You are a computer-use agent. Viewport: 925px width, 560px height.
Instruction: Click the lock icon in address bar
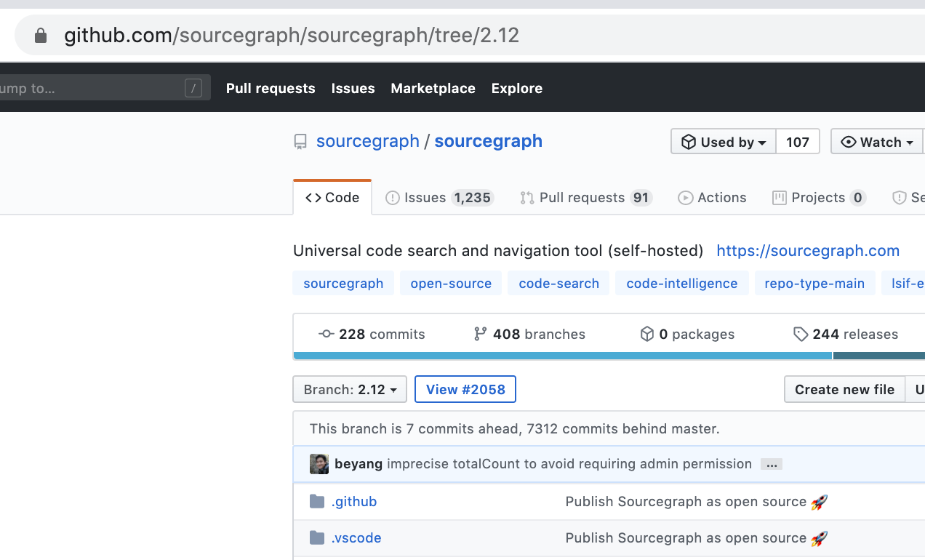pos(41,35)
